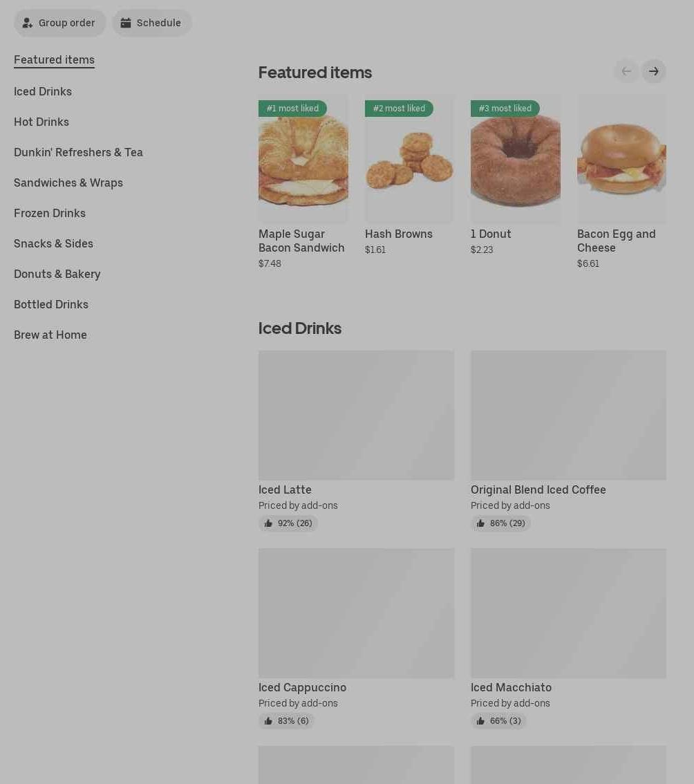Click the thumbs-up rating on Iced Latte

click(x=288, y=523)
